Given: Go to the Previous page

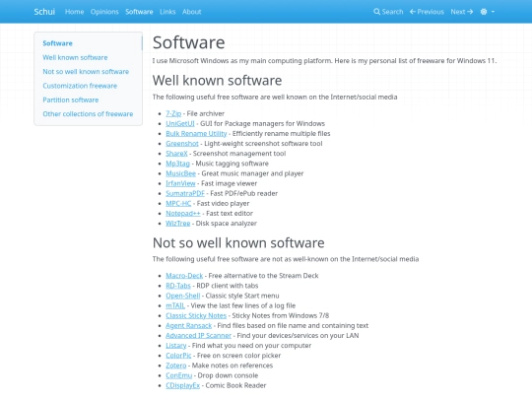Looking at the screenshot, I should click(427, 12).
